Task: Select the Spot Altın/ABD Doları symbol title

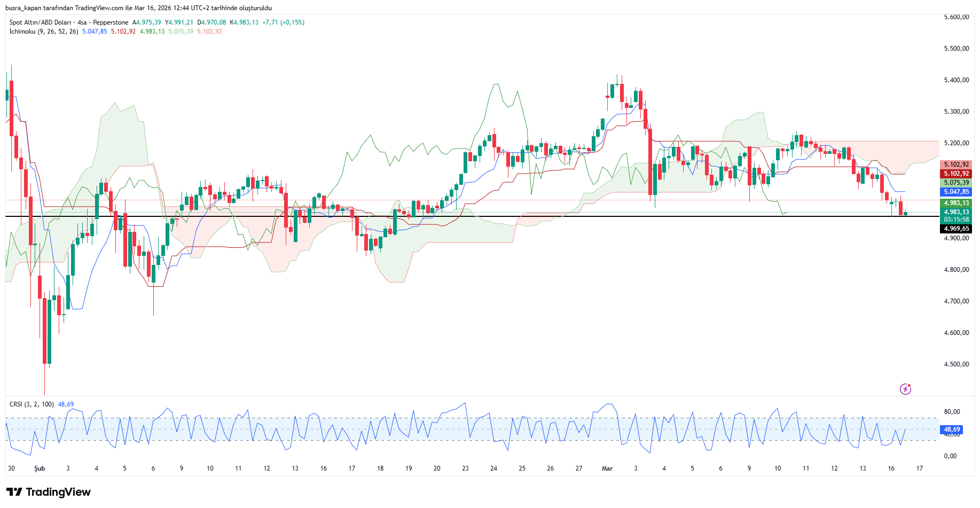Action: (x=40, y=22)
